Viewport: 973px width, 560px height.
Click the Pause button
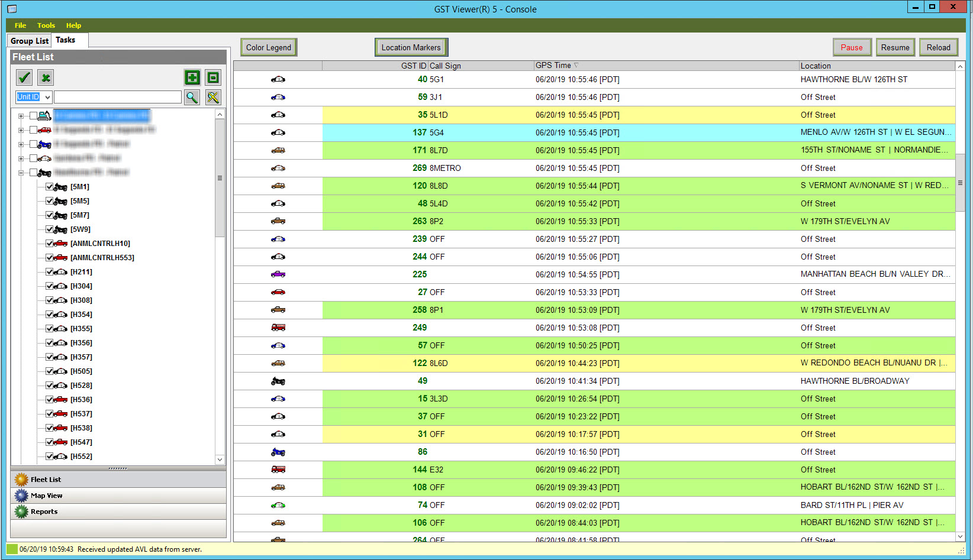tap(851, 47)
